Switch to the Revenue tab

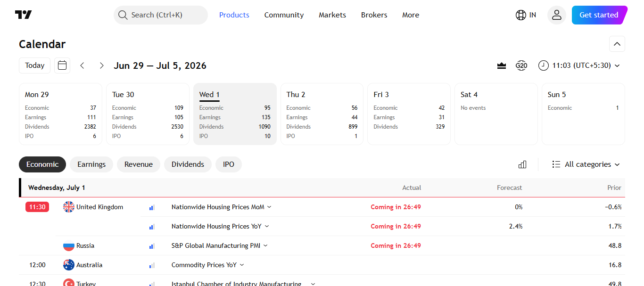point(139,164)
